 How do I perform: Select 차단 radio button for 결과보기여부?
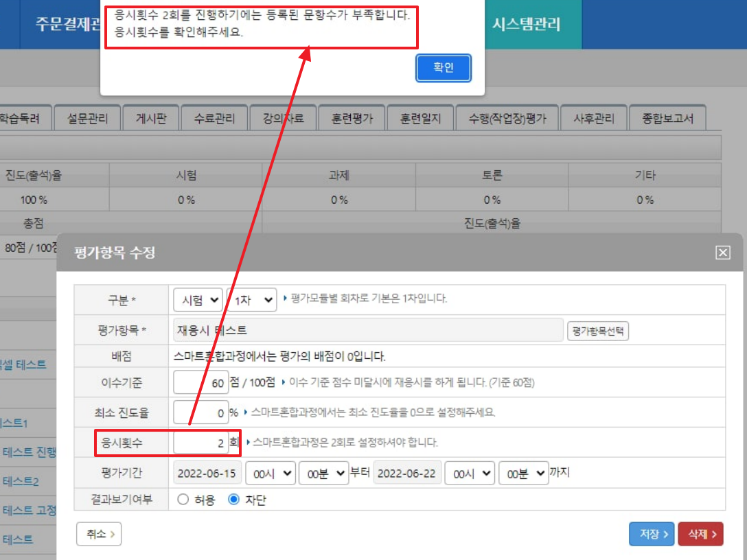[x=233, y=500]
